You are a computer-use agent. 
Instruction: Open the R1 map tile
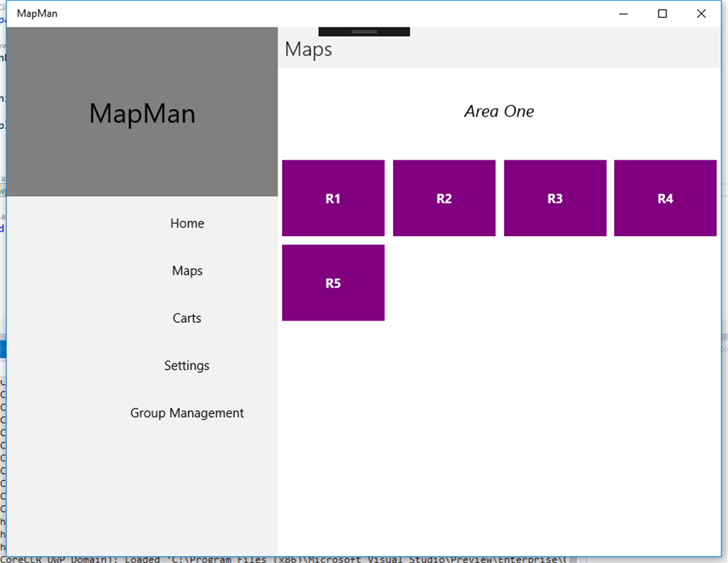click(x=333, y=198)
